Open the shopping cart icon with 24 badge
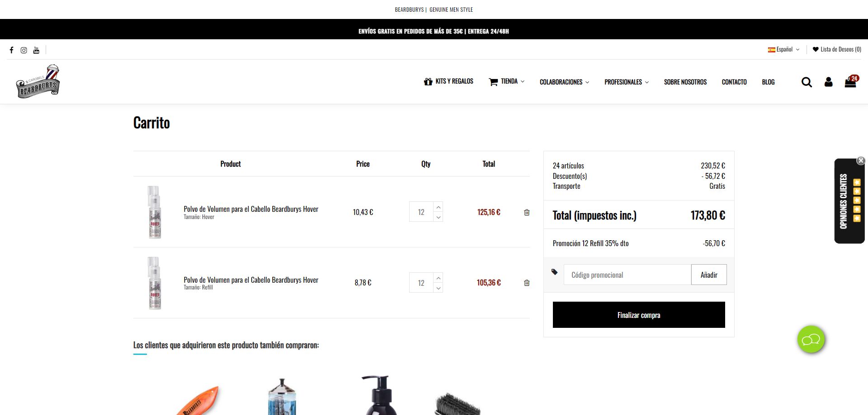Screen dimensions: 868x415 pos(850,82)
